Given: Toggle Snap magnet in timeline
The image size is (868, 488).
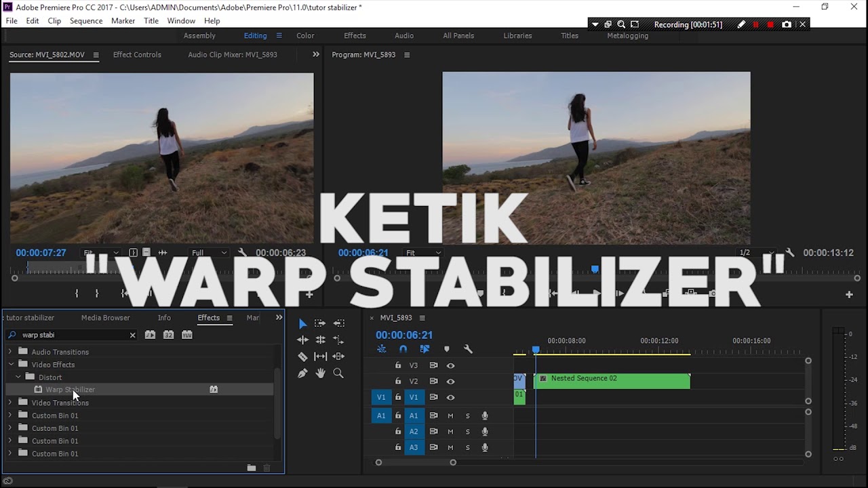Looking at the screenshot, I should pos(403,349).
